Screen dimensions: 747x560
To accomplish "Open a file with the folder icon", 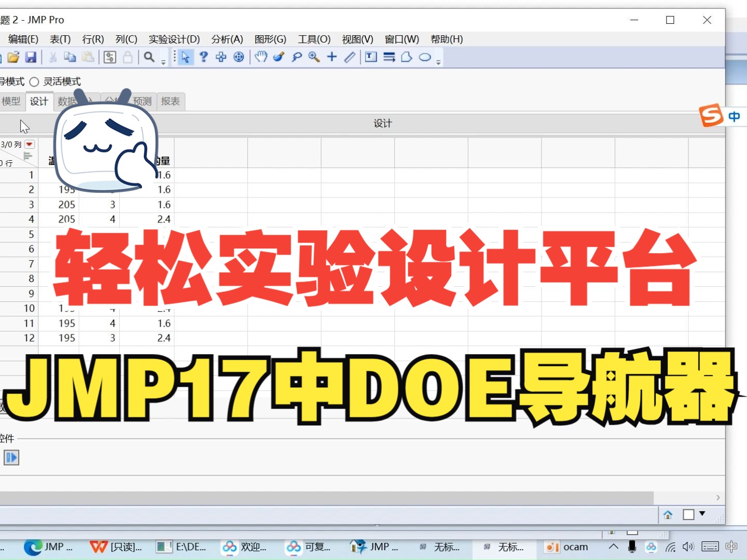I will coord(13,57).
